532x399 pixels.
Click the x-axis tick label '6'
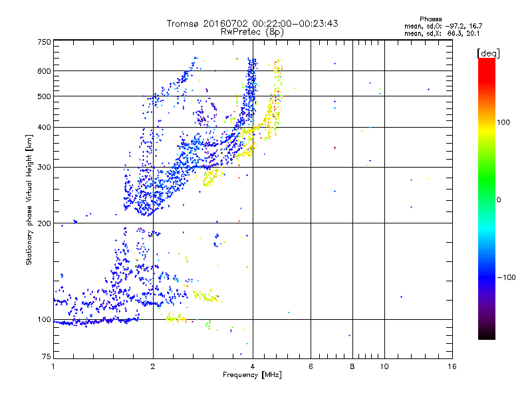tap(311, 366)
